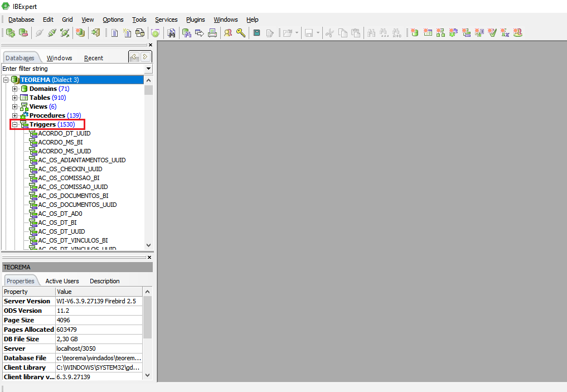Click the Server Version value cell
Viewport: 567px width, 392px height.
[99, 301]
